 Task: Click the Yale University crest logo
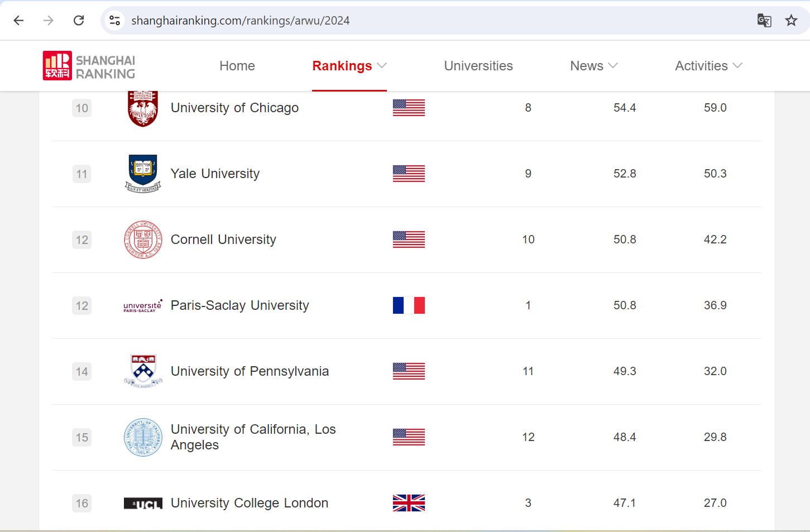pyautogui.click(x=143, y=174)
